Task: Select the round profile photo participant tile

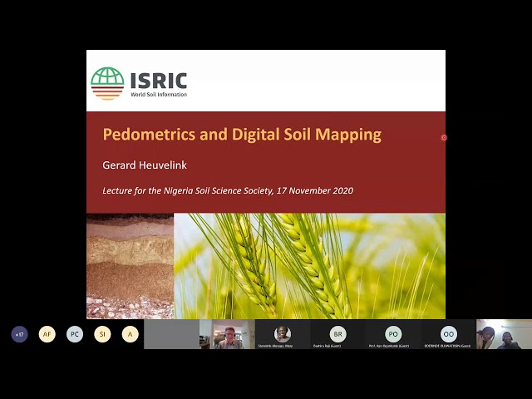Action: [x=283, y=334]
